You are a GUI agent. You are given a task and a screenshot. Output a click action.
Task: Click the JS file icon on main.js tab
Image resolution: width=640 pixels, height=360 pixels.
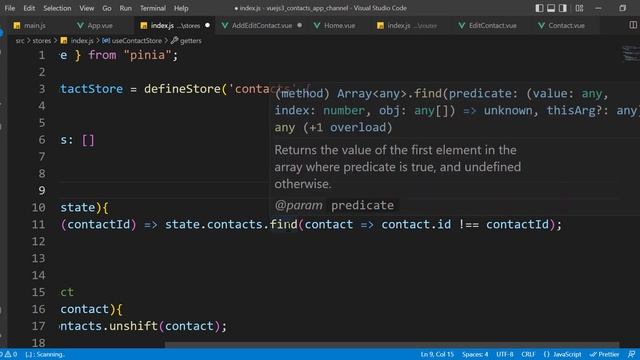tap(17, 26)
